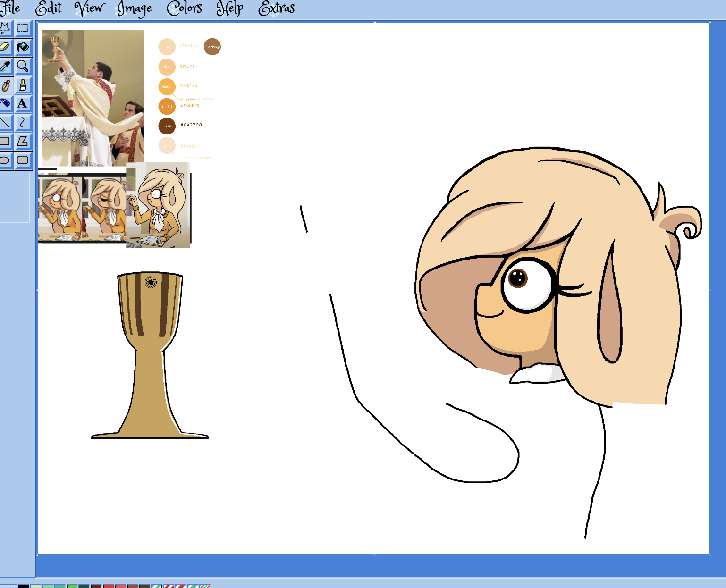Viewport: 726px width, 588px height.
Task: Activate the Text tool
Action: tap(23, 103)
